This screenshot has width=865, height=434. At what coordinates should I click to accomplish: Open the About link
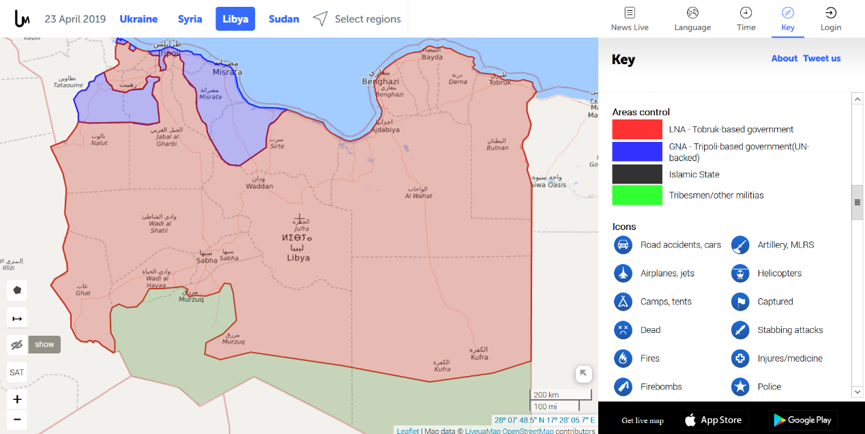(x=783, y=59)
